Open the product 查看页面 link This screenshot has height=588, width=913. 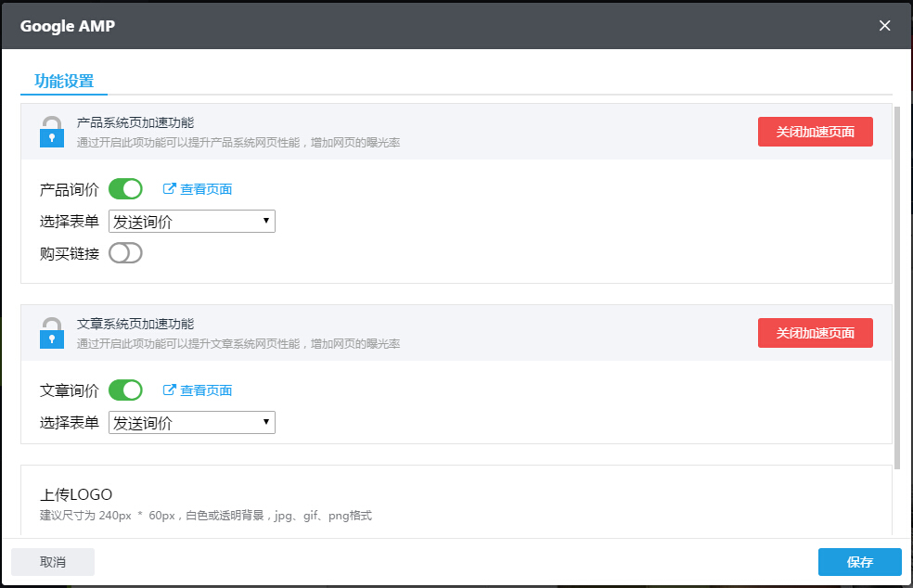pos(204,188)
